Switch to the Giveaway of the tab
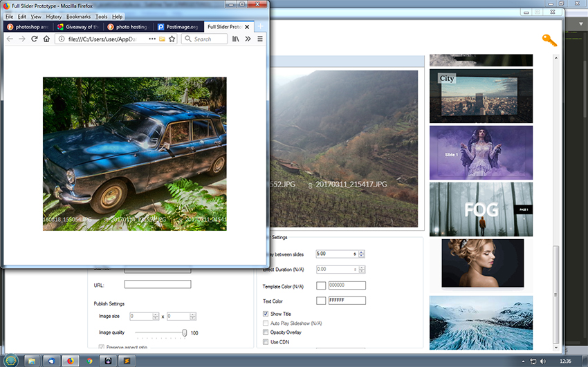588x367 pixels. pos(78,26)
